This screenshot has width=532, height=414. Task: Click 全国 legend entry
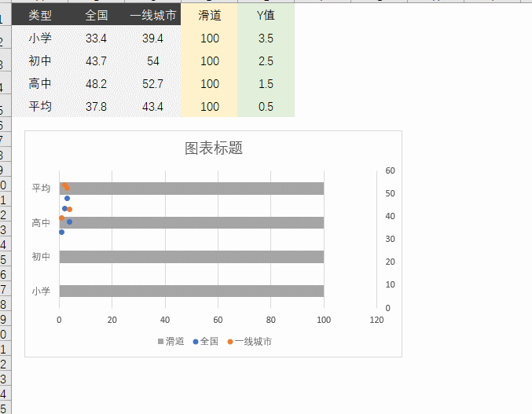coord(205,342)
